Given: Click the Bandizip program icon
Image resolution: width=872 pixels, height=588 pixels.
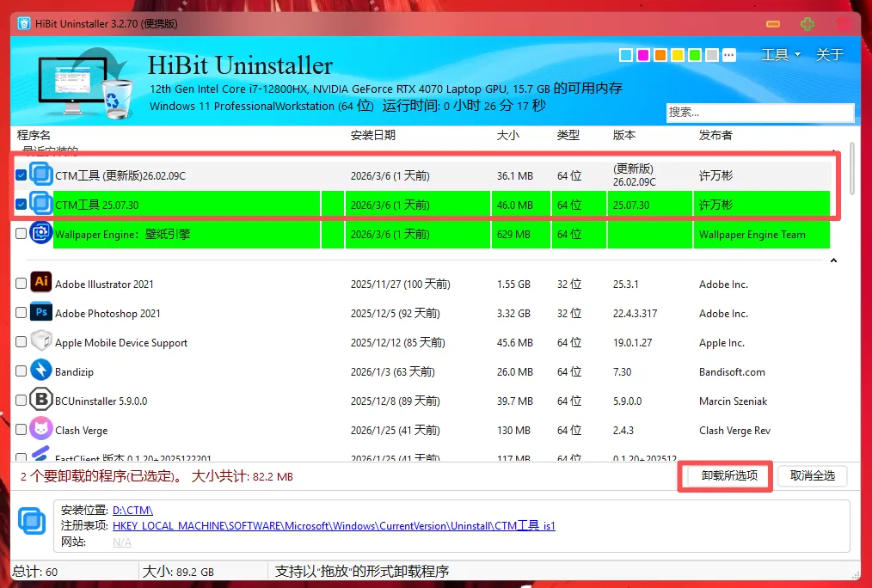Looking at the screenshot, I should (41, 371).
